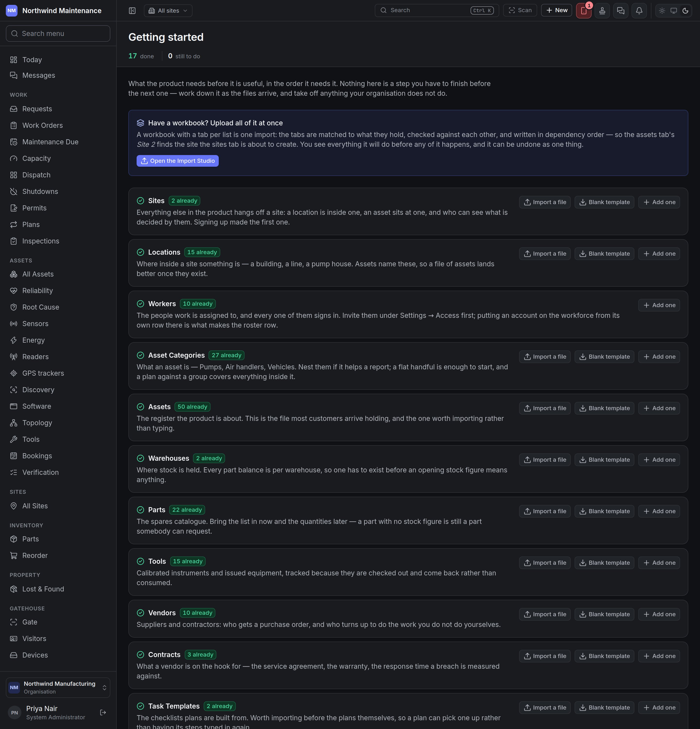
Task: Click the stamp icon in top bar
Action: tap(602, 11)
